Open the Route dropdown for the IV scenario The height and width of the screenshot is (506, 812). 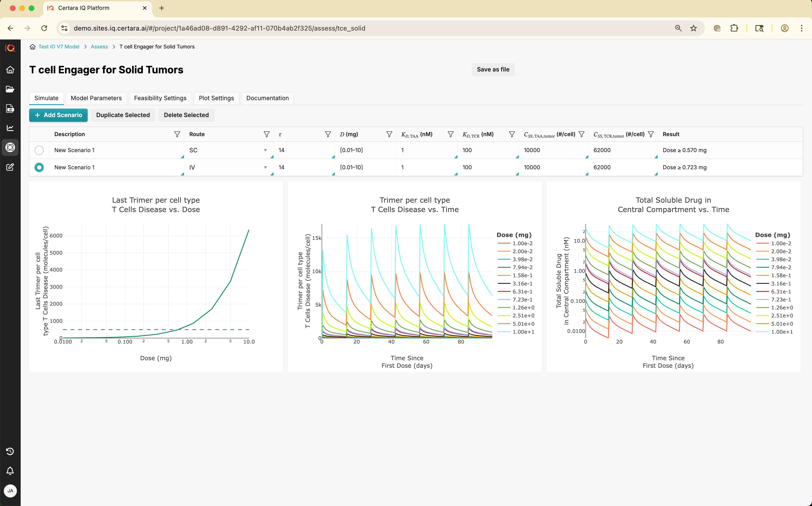(x=265, y=167)
